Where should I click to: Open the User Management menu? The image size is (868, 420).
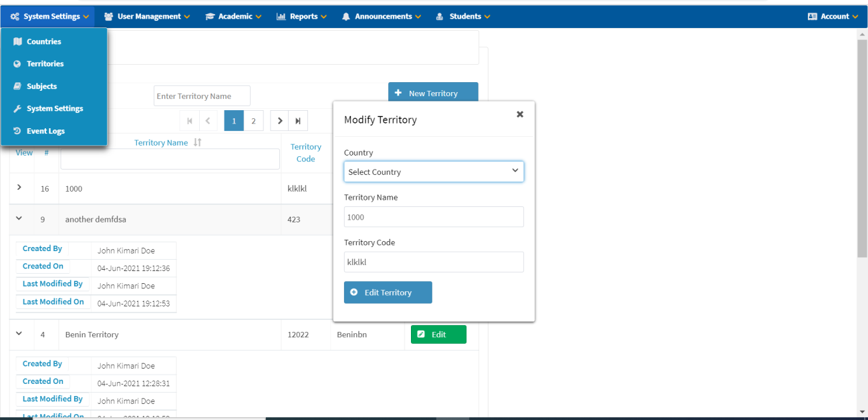click(x=146, y=16)
